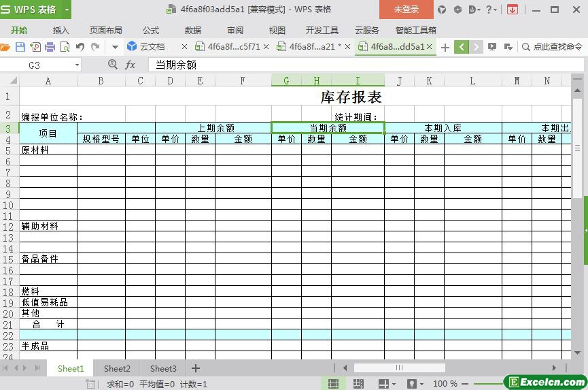588x390 pixels.
Task: Click the 未登录 login button
Action: tap(406, 10)
